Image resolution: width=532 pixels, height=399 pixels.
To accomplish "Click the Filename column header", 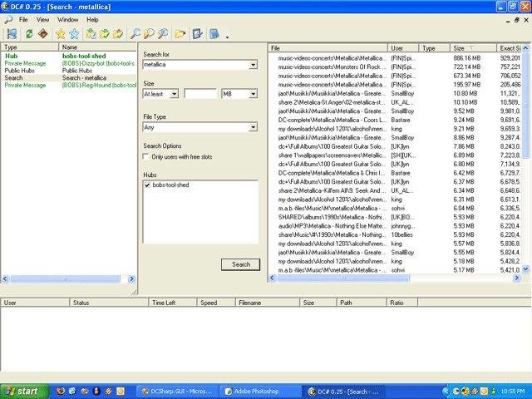I will (268, 303).
